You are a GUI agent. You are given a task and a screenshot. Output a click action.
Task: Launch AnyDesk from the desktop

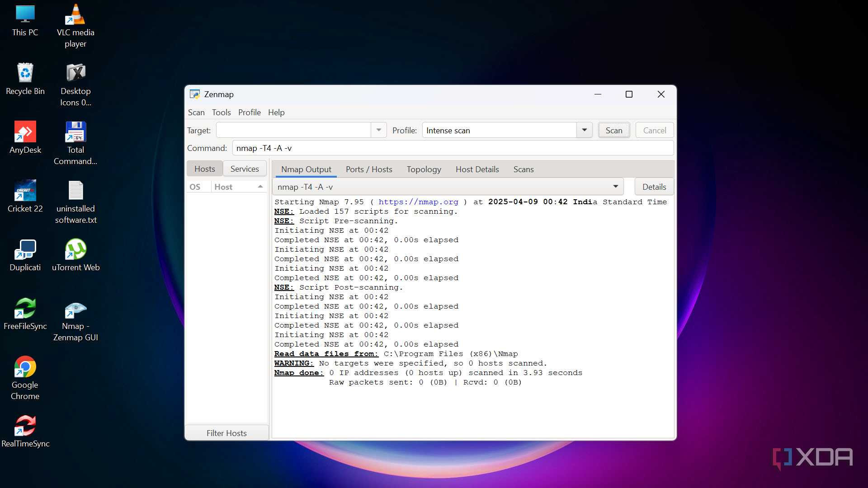point(25,138)
